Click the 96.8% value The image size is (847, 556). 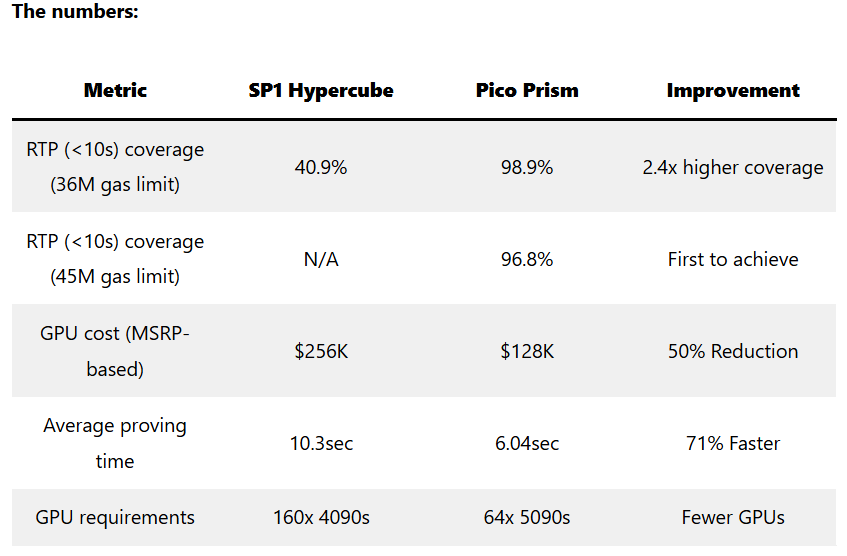point(527,259)
